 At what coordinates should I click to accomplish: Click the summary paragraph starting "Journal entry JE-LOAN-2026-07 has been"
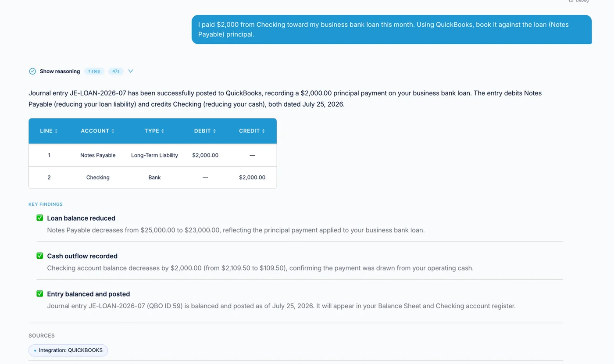(x=285, y=99)
